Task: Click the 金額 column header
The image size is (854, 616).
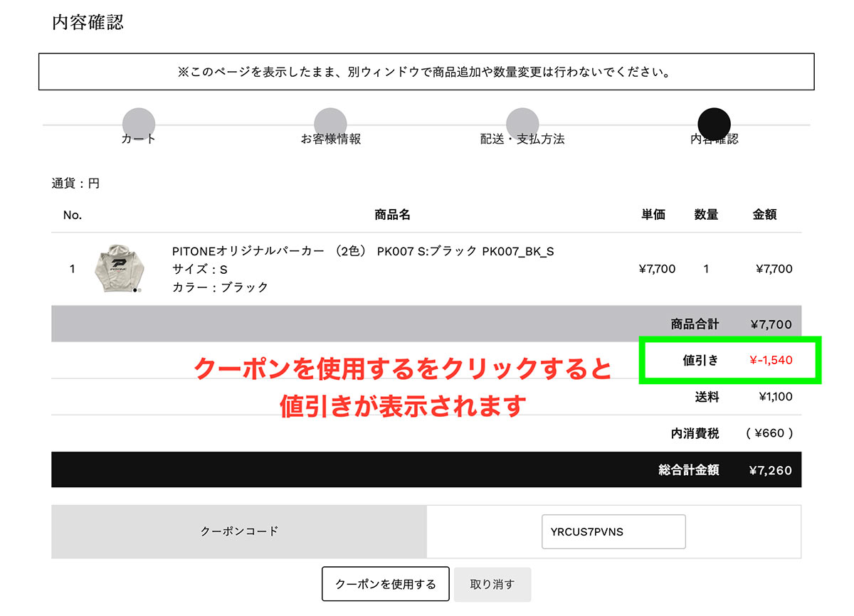Action: click(764, 214)
